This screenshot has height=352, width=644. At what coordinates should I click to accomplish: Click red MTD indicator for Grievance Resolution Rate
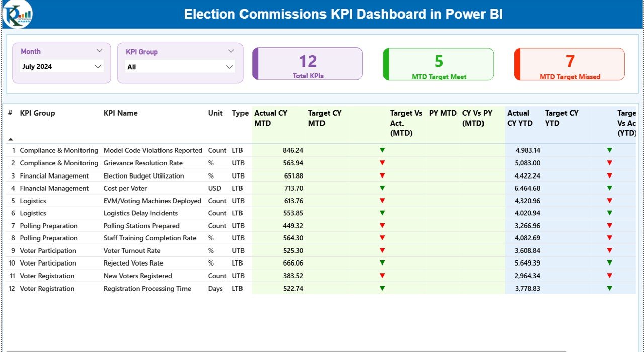click(x=382, y=162)
